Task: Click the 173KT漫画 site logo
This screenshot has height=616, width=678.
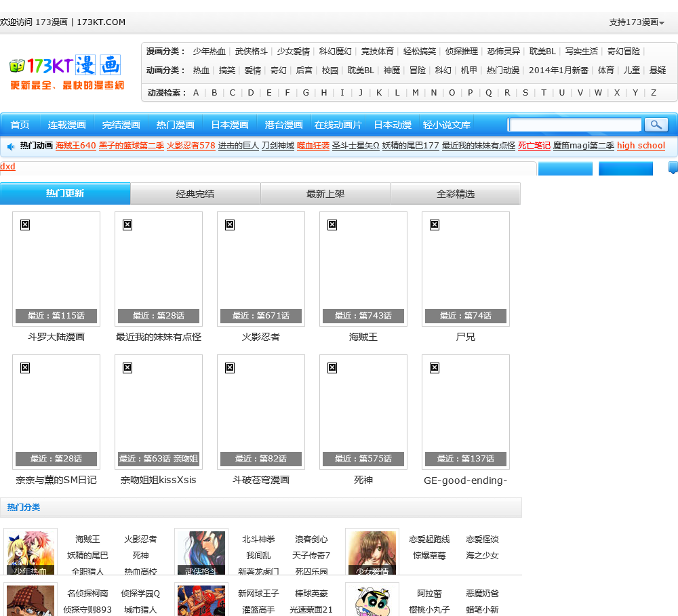Action: pos(66,73)
